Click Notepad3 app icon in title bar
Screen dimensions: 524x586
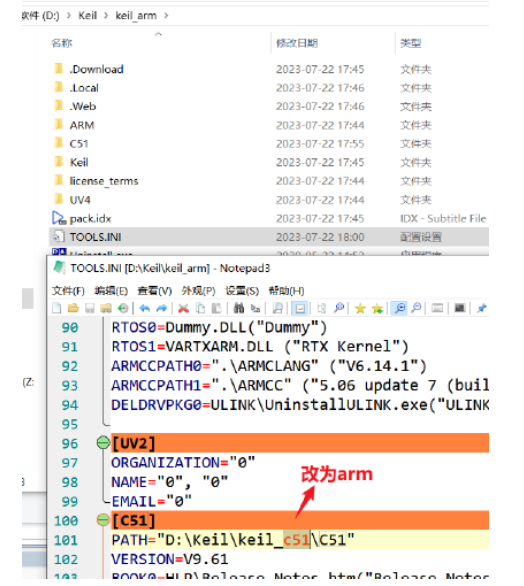(59, 267)
